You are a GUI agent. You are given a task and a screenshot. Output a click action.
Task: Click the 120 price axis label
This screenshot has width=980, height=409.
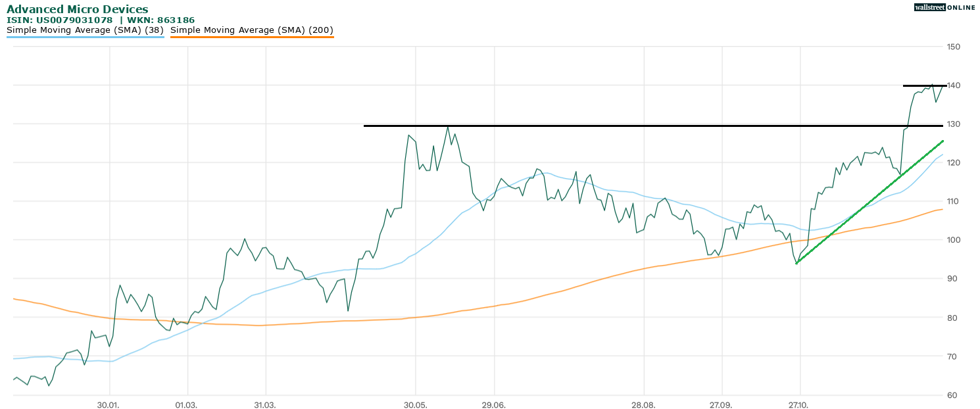point(954,162)
